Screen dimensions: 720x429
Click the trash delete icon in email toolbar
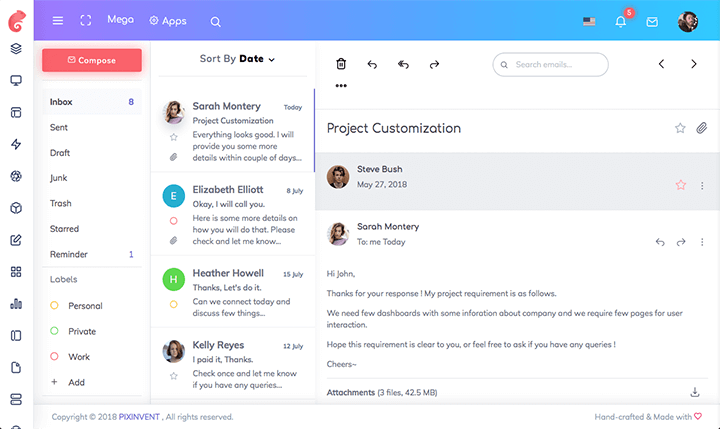point(341,64)
